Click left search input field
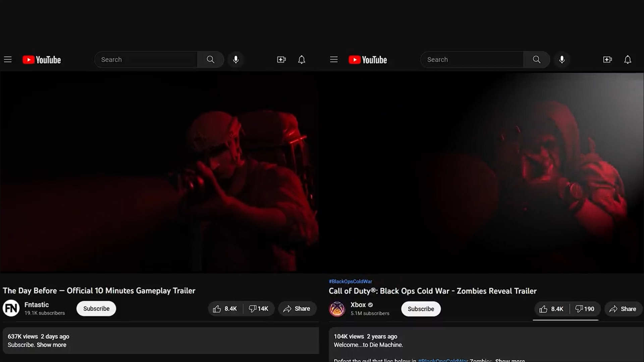The height and width of the screenshot is (362, 644). pos(146,59)
